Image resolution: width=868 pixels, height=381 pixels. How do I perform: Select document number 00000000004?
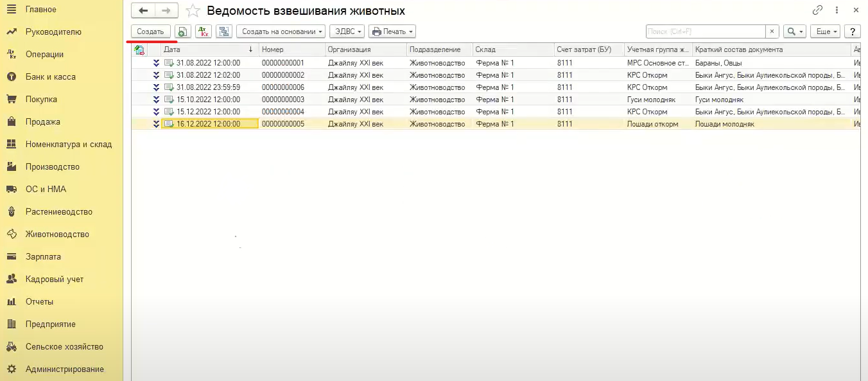coord(283,112)
